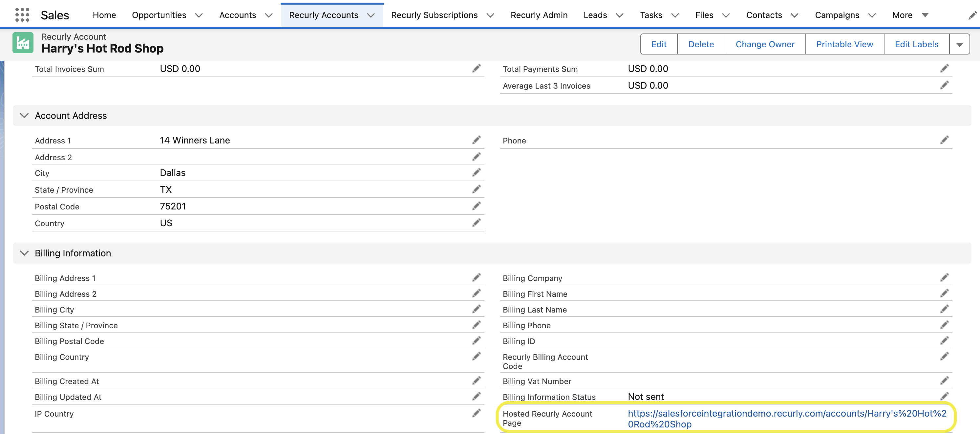Open Tasks tab dropdown chevron

click(675, 15)
